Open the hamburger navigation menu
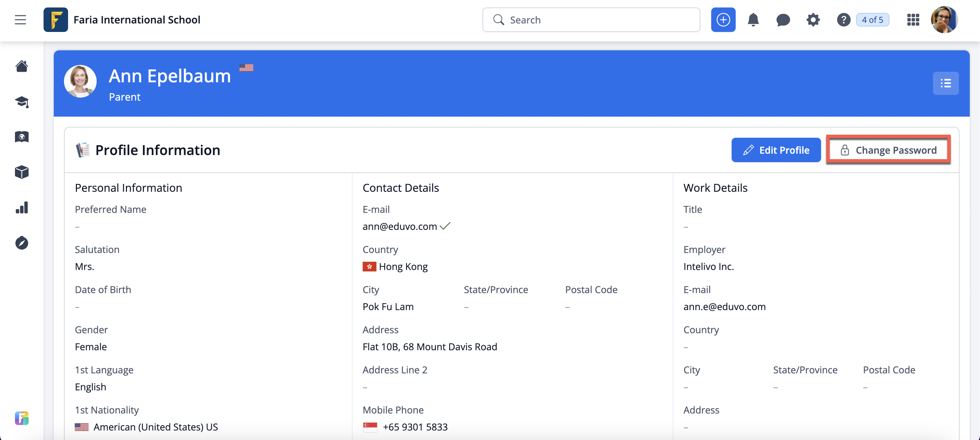This screenshot has height=440, width=980. tap(20, 20)
